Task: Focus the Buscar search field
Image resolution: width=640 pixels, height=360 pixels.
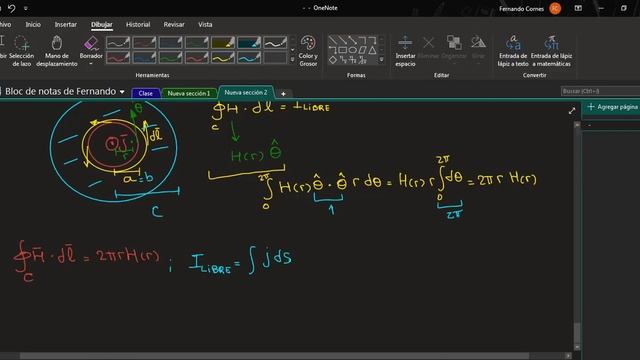Action: (600, 91)
